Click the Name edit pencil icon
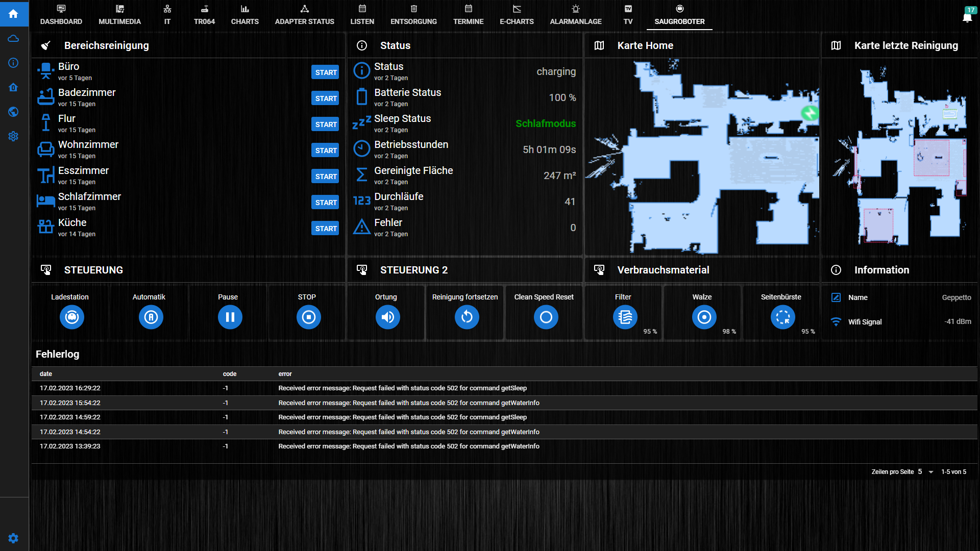The image size is (980, 551). [836, 297]
